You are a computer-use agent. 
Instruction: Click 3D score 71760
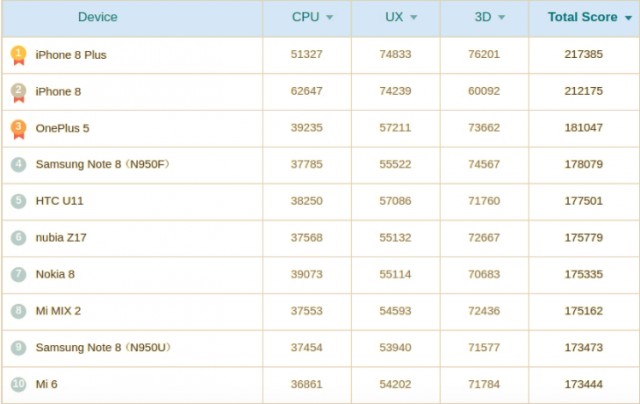pyautogui.click(x=484, y=201)
